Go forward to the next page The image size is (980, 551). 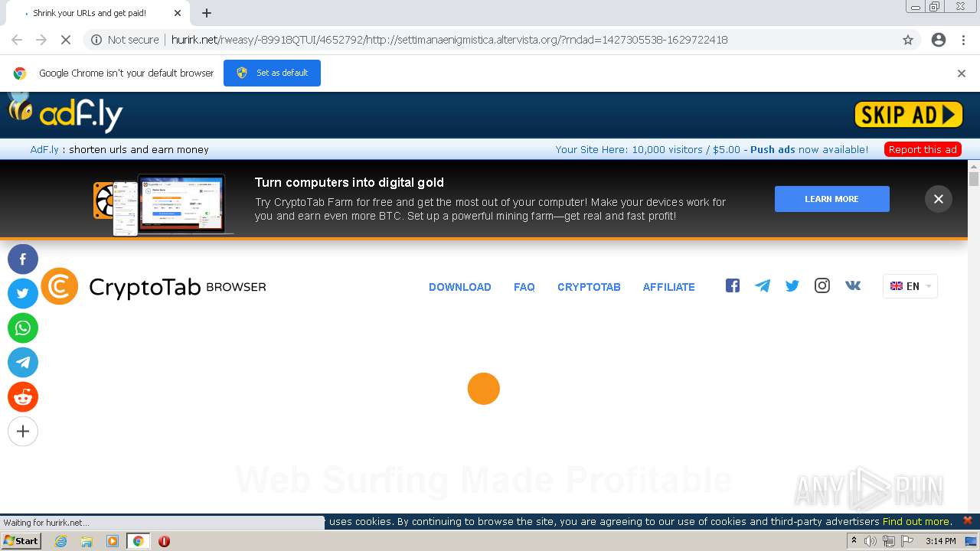pos(41,40)
